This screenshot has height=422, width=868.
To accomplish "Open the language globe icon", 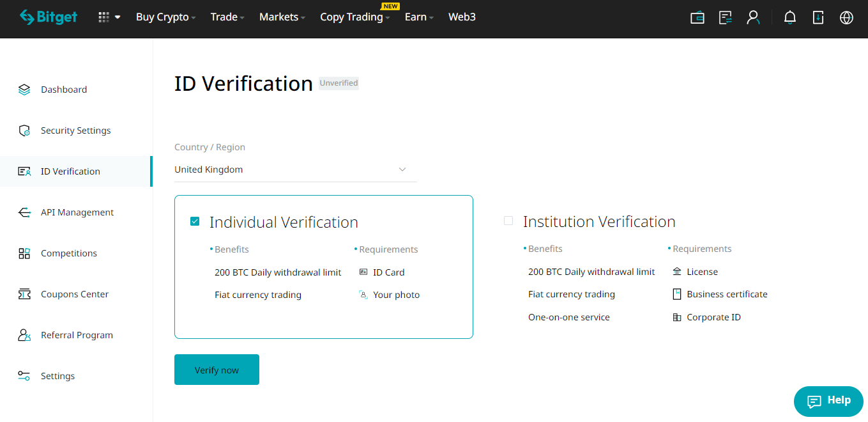I will 846,18.
